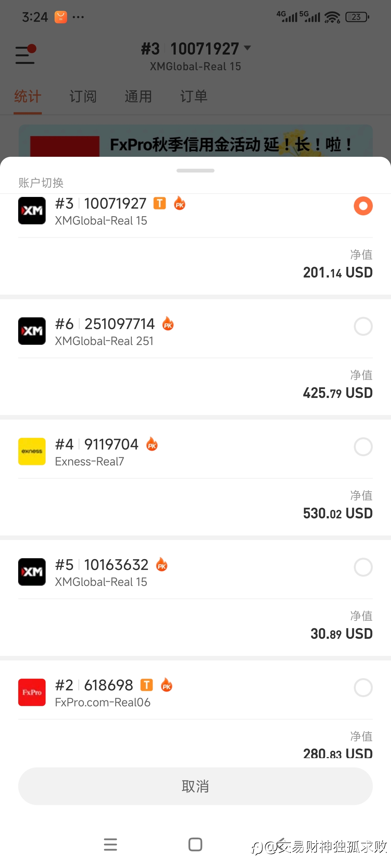Tap the XM logo for account 10071927
The height and width of the screenshot is (868, 391).
point(32,210)
